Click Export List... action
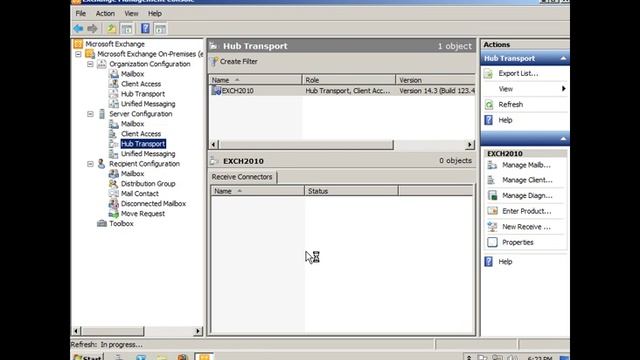This screenshot has height=360, width=640. [518, 73]
